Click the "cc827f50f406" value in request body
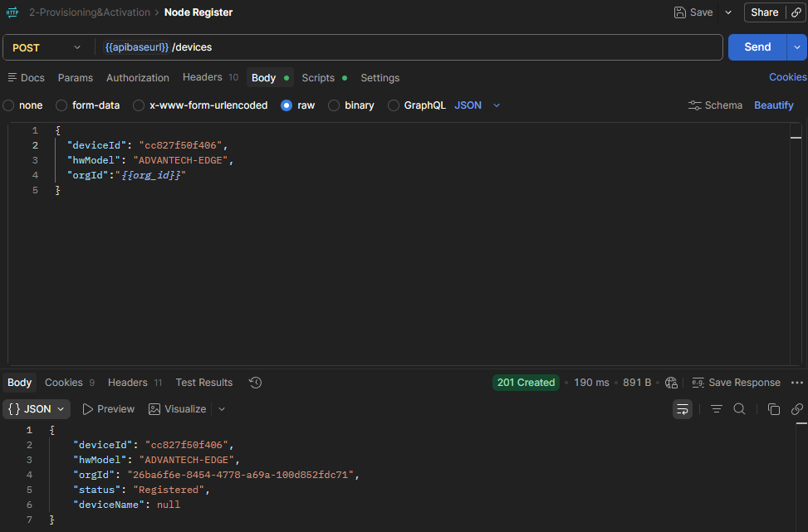This screenshot has width=808, height=532. (x=180, y=145)
